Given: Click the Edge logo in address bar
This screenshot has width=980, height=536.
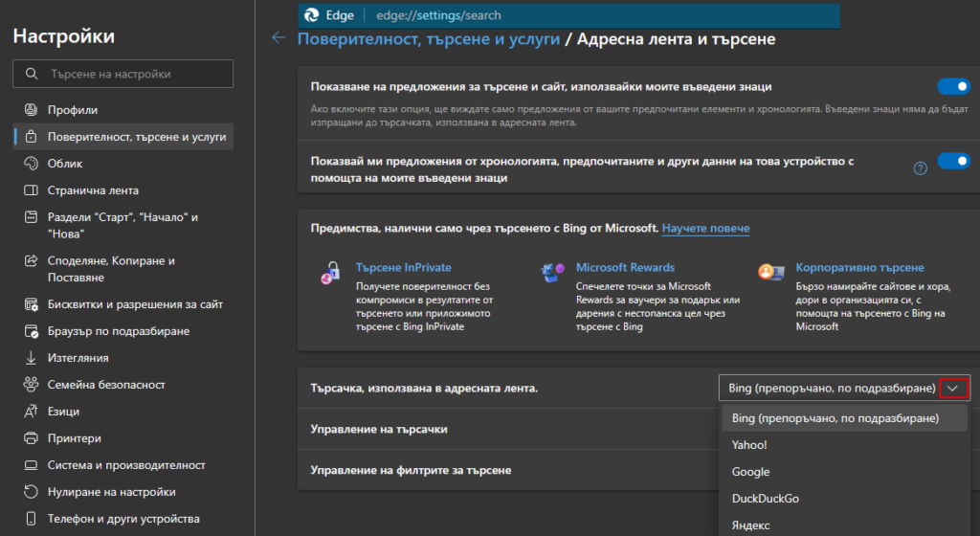Looking at the screenshot, I should (x=311, y=15).
